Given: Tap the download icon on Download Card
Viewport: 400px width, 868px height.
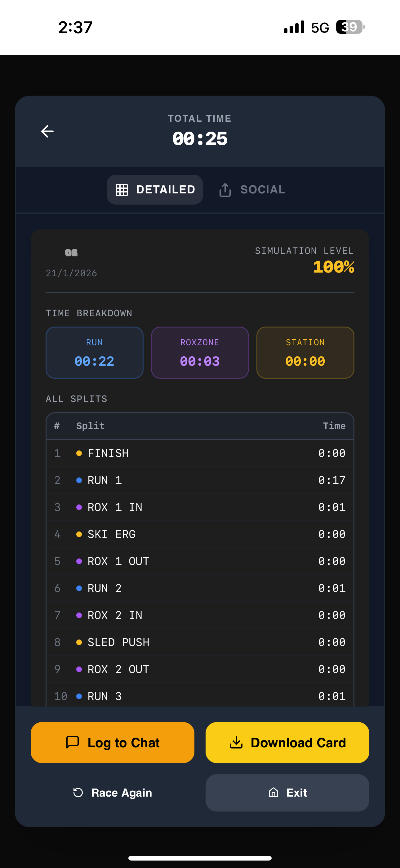Looking at the screenshot, I should click(x=237, y=742).
